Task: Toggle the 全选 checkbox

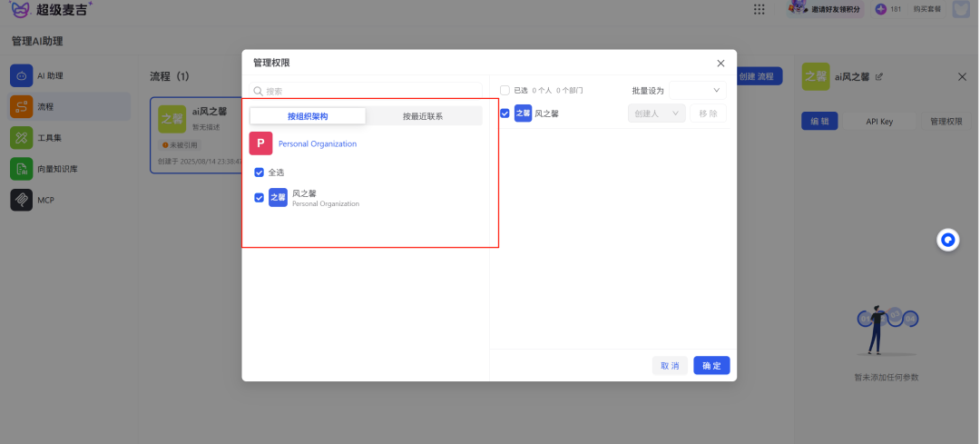Action: (260, 173)
